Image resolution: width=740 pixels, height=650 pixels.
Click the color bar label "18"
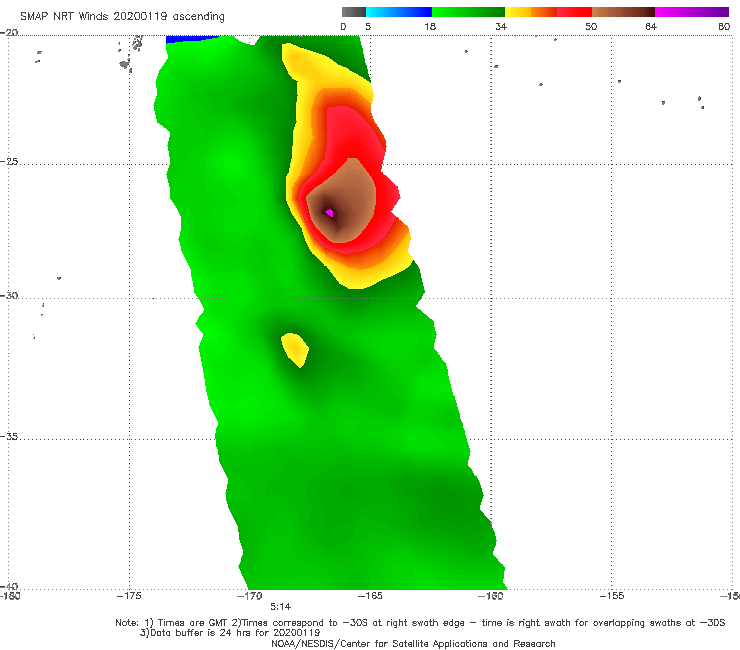click(x=430, y=27)
